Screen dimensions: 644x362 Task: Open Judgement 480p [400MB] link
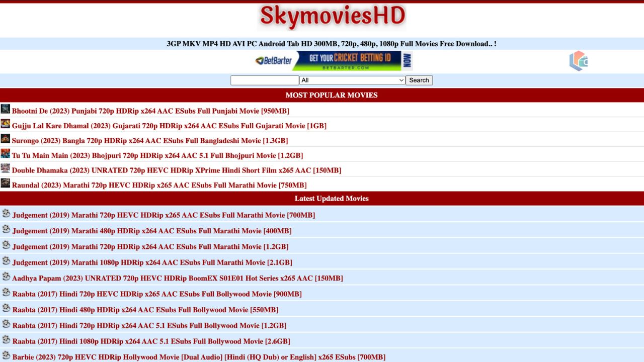click(x=152, y=231)
